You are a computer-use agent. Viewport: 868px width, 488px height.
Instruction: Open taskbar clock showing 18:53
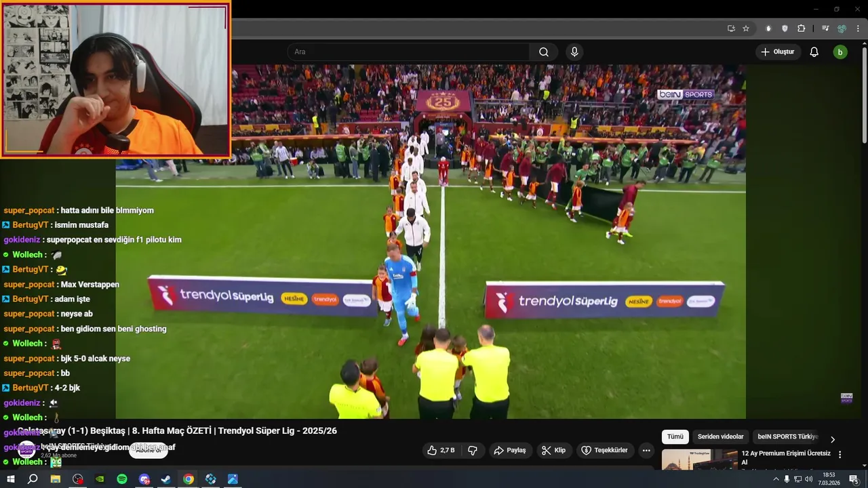click(829, 479)
